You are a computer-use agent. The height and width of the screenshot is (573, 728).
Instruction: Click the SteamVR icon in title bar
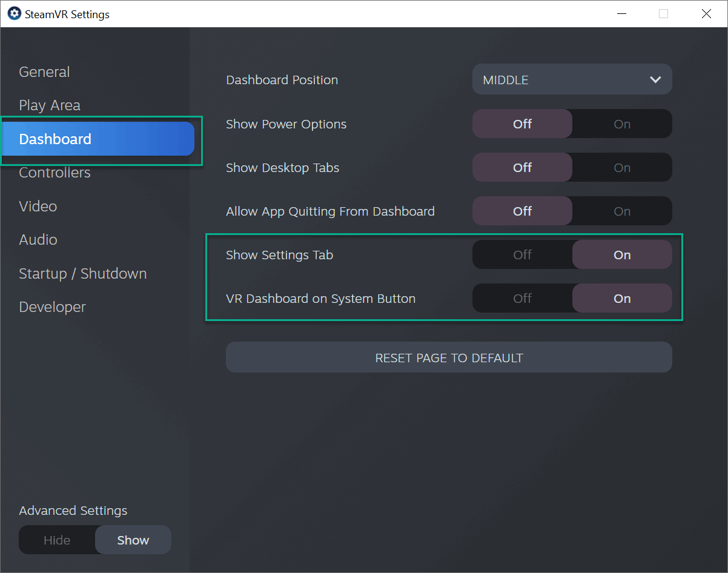point(14,14)
